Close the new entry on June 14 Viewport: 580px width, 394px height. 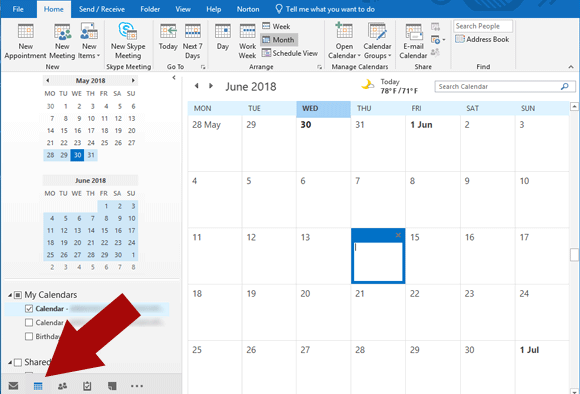point(398,235)
